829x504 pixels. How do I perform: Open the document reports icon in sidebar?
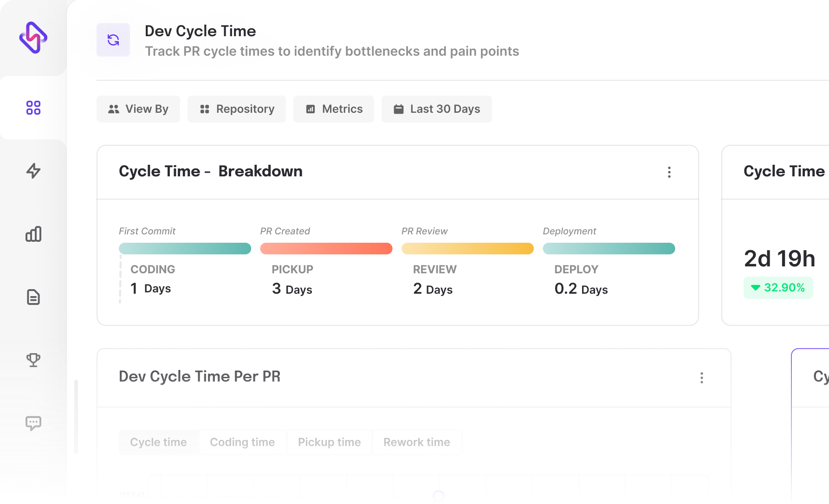(x=32, y=297)
